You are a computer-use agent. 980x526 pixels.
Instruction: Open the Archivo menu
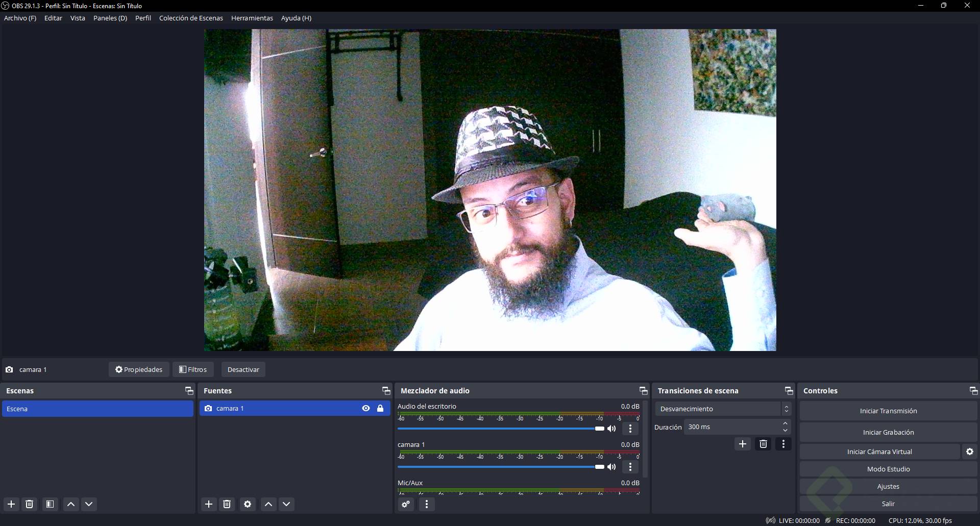click(x=20, y=18)
